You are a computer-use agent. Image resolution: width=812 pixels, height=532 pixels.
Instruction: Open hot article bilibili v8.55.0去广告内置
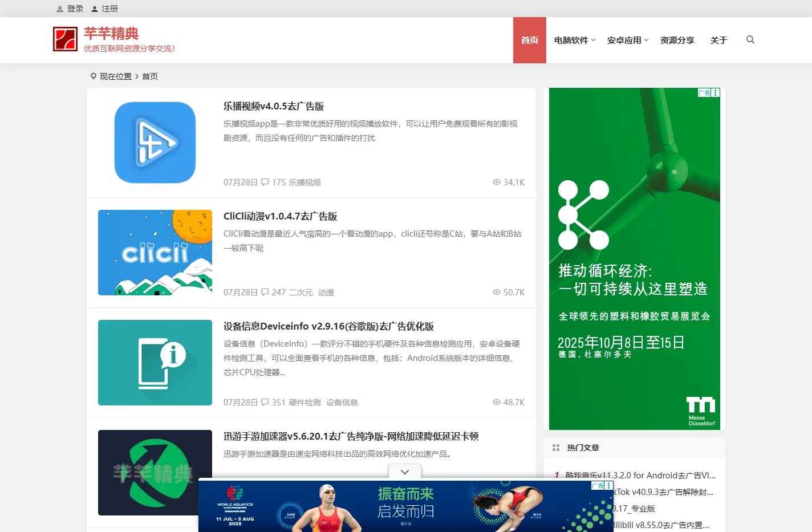(x=661, y=525)
